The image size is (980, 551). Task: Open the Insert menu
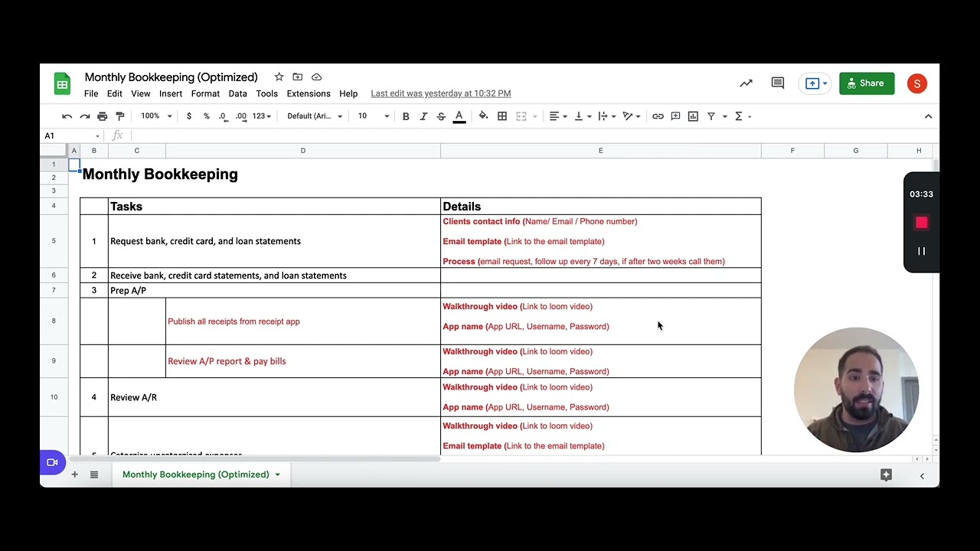pos(171,93)
